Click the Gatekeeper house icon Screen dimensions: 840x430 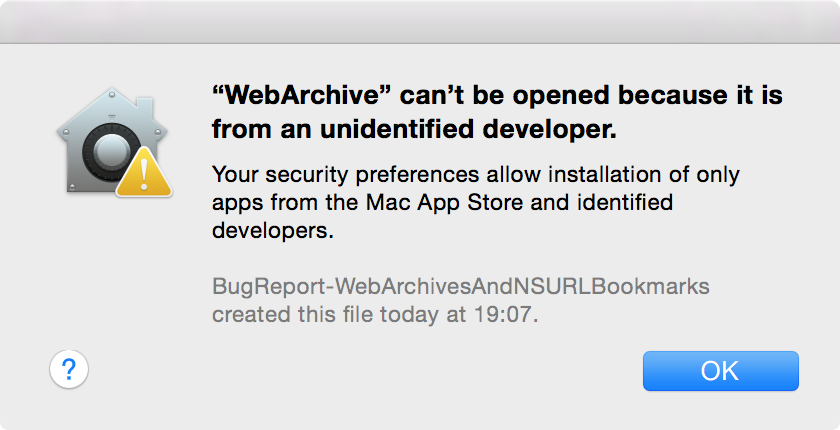114,142
